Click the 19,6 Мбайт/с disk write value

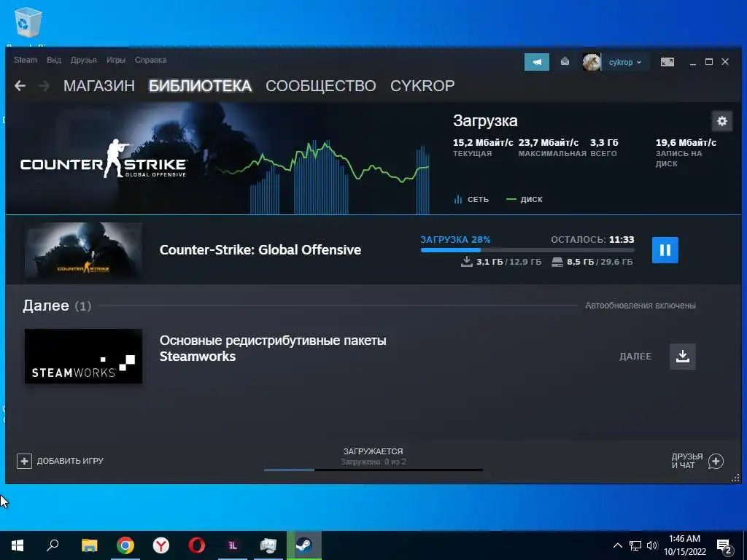click(686, 142)
